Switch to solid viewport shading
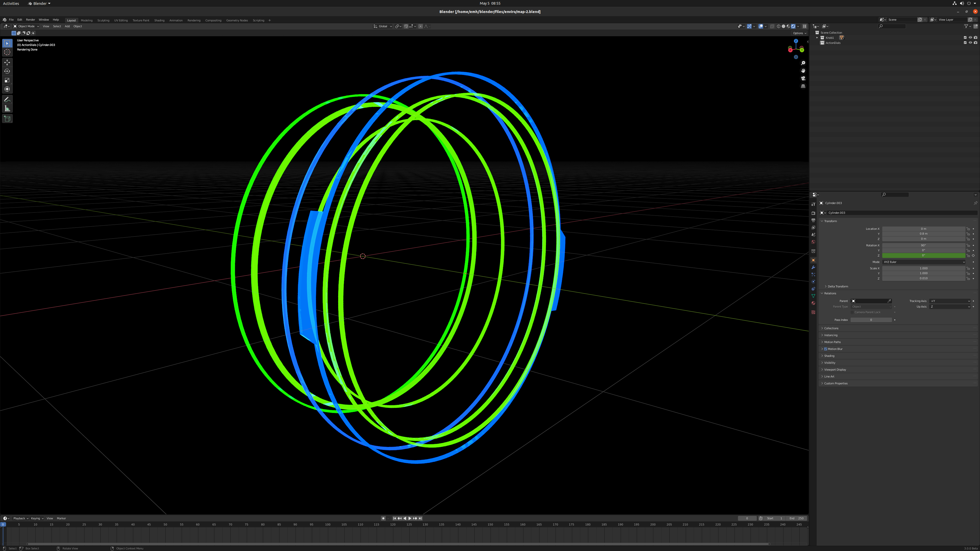 pos(783,26)
